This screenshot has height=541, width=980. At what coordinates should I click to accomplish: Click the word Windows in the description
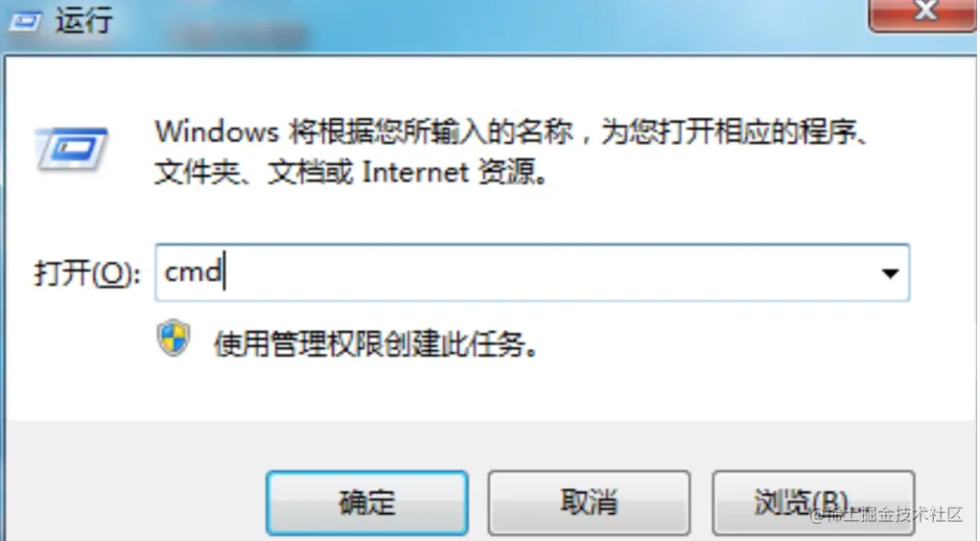click(217, 132)
